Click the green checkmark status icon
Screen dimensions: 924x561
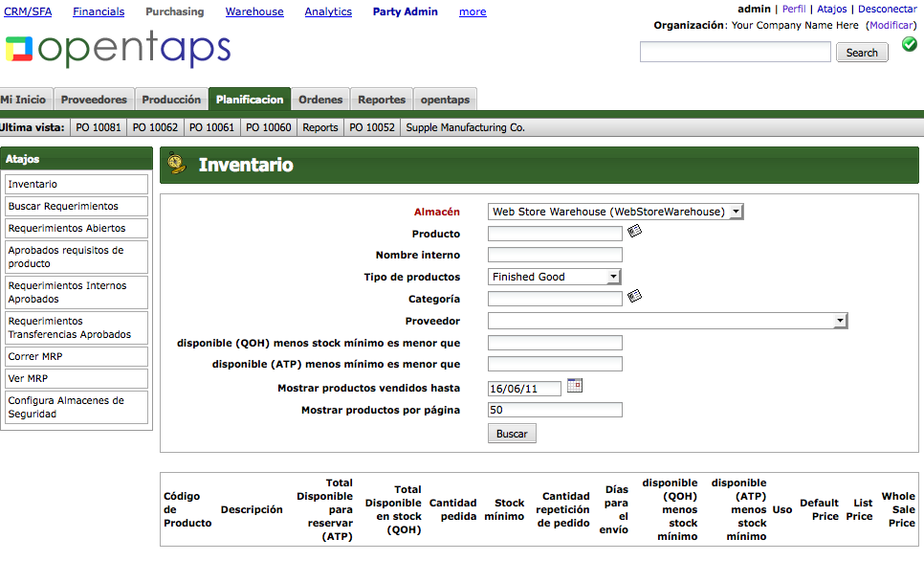click(909, 44)
